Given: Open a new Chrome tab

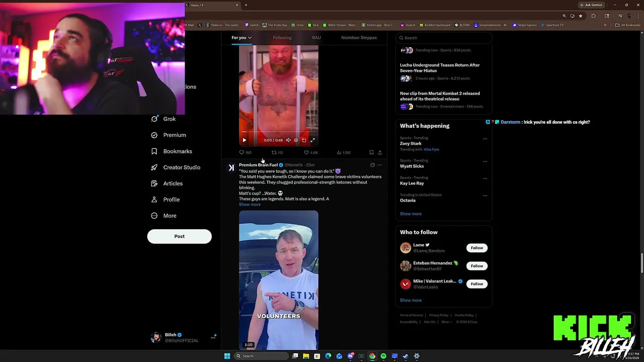Looking at the screenshot, I should (x=246, y=5).
